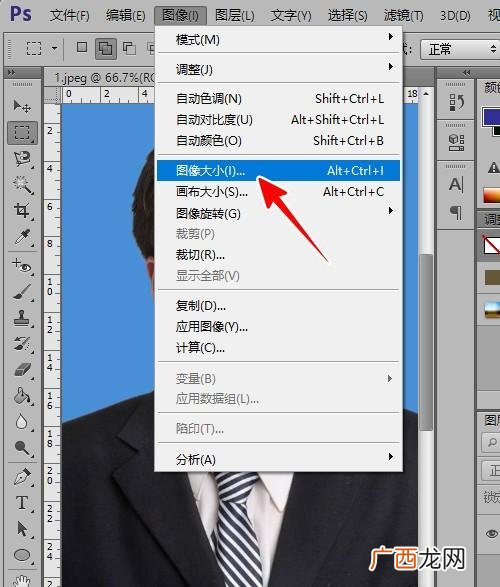Select the Horizontal Type tool
This screenshot has width=500, height=587.
coord(22,503)
